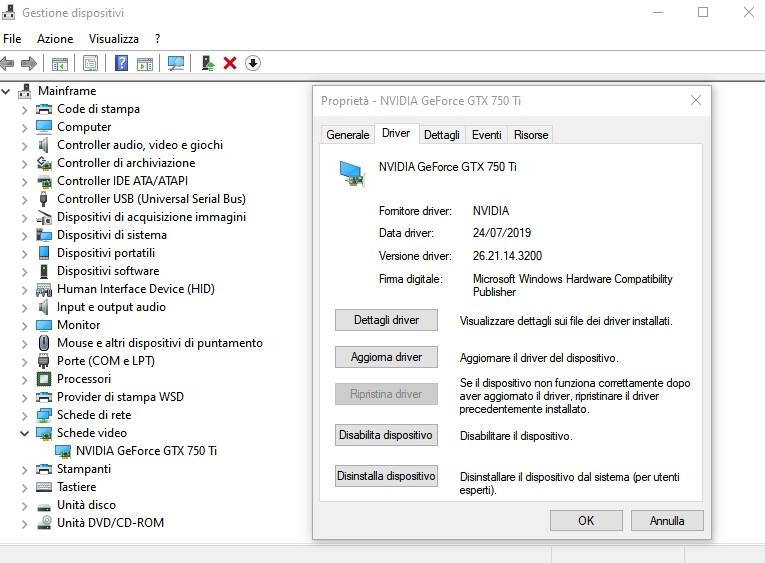Open the Help toolbar icon

click(x=121, y=63)
